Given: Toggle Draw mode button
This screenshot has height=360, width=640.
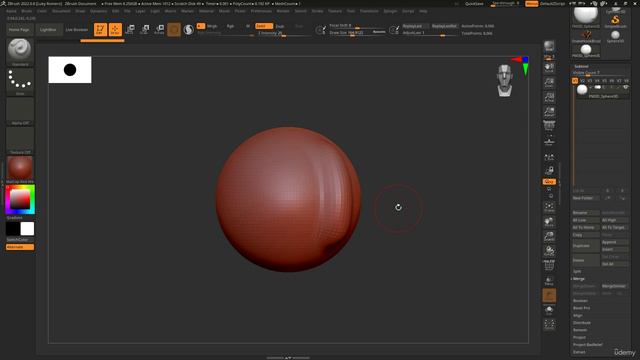Looking at the screenshot, I should [x=115, y=29].
